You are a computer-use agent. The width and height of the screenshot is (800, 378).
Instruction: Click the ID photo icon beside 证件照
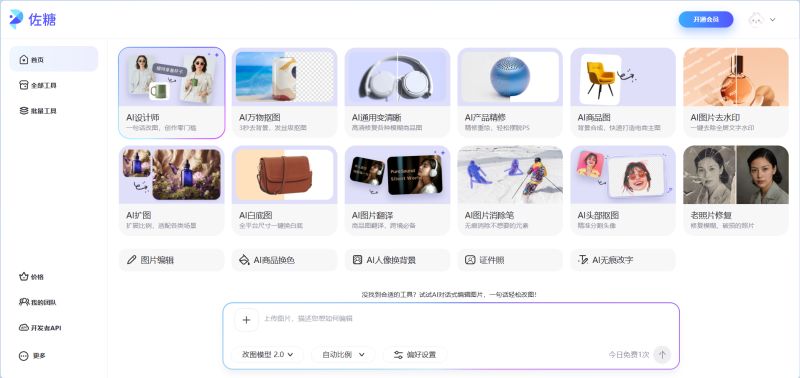(470, 260)
